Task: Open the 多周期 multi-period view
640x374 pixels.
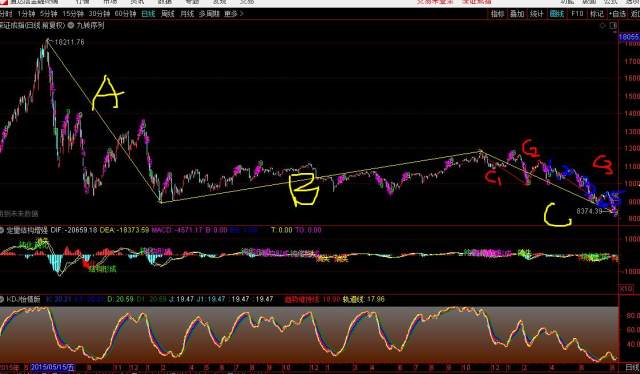Action: tap(209, 14)
